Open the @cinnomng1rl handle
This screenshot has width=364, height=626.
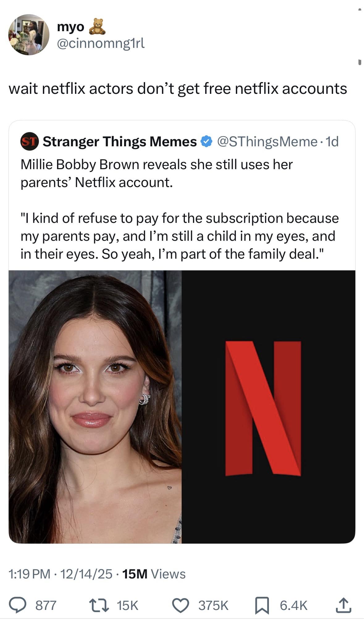(101, 44)
